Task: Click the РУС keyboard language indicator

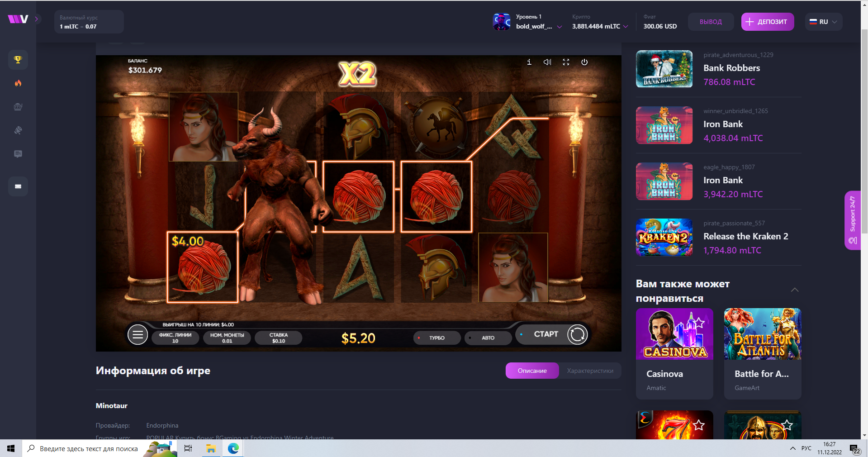Action: pyautogui.click(x=806, y=448)
